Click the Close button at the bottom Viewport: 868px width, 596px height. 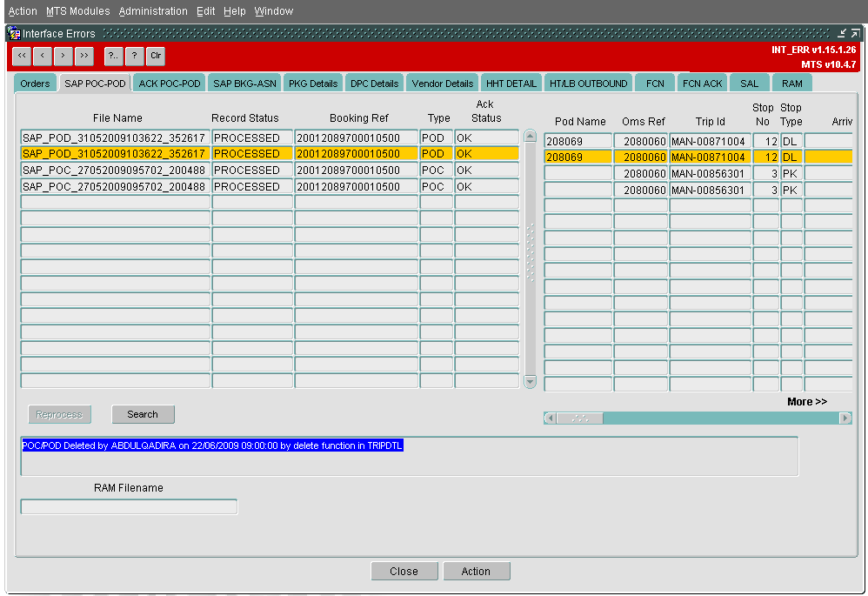coord(404,571)
